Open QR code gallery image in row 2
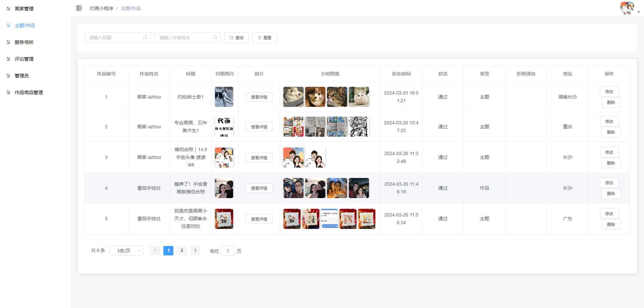Screen dimensions: 644x308 (x=359, y=127)
